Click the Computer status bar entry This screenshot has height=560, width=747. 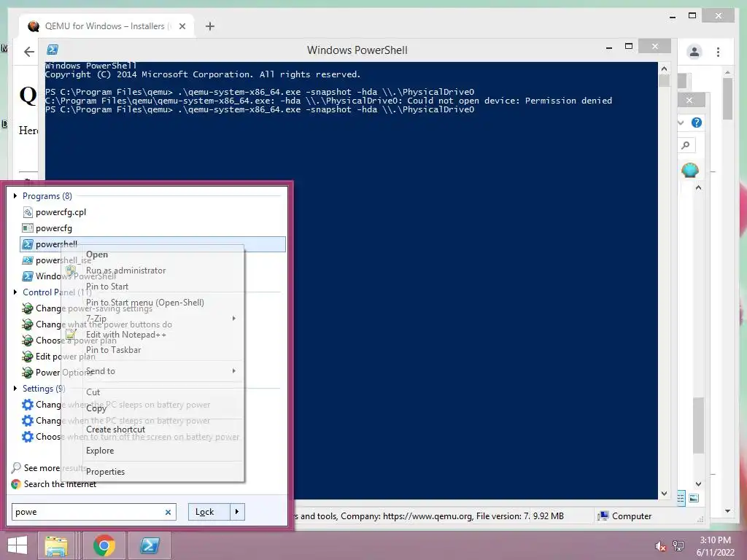tap(624, 516)
